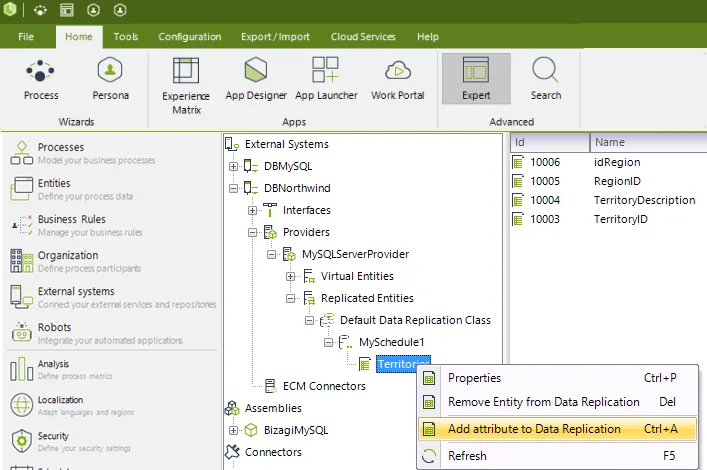Switch to the Home ribbon tab
Image resolution: width=707 pixels, height=470 pixels.
tap(79, 37)
